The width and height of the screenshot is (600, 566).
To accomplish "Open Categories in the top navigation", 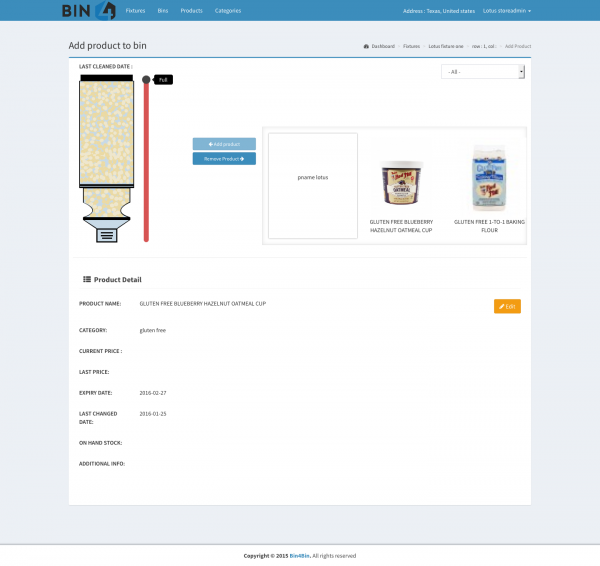I will 228,10.
